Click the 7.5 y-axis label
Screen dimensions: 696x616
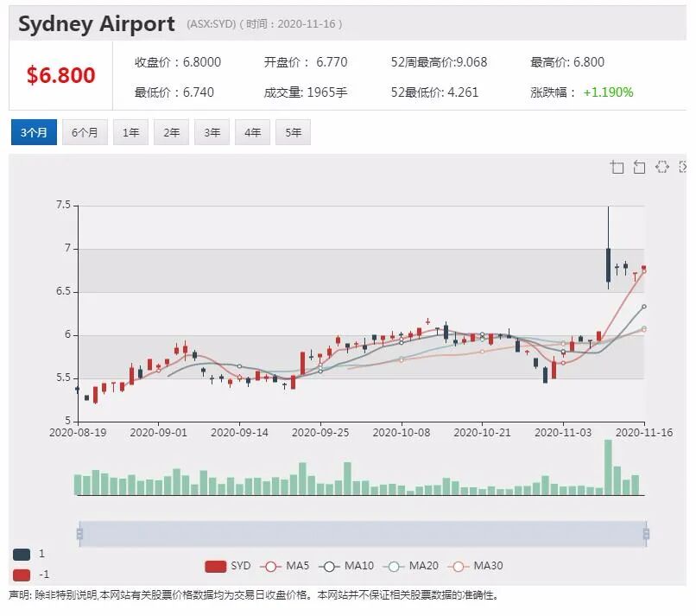click(63, 205)
